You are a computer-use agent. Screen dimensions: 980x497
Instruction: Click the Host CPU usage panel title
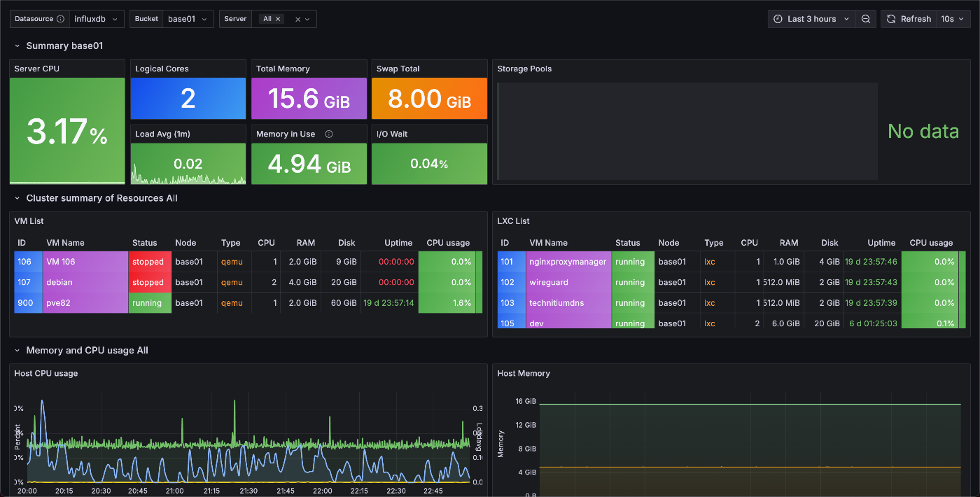pyautogui.click(x=46, y=374)
